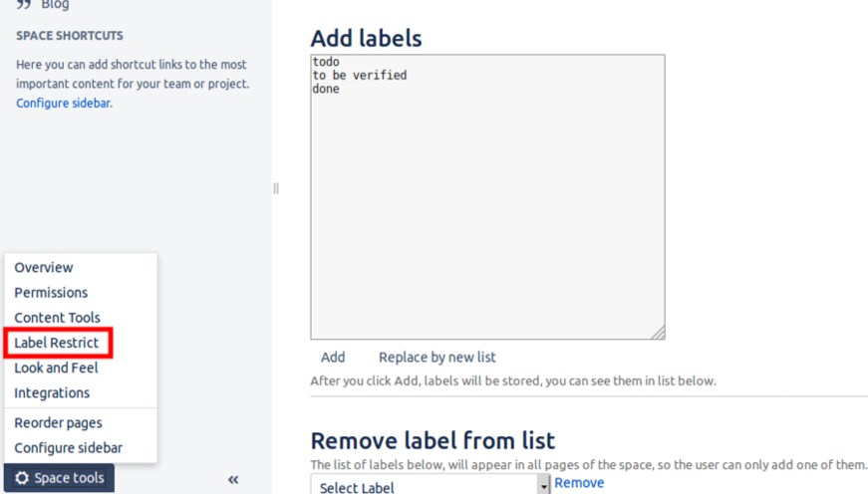The height and width of the screenshot is (494, 868).
Task: Click the Remove link next to Select Label
Action: [x=579, y=482]
